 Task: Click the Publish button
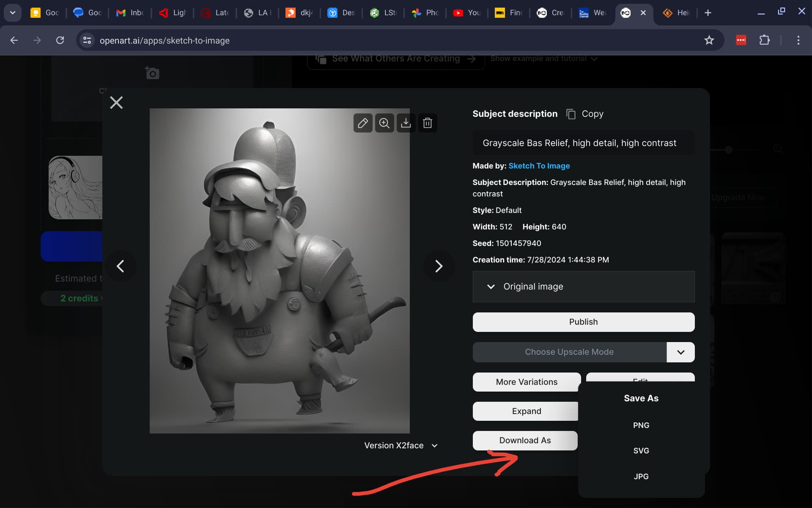pos(584,322)
